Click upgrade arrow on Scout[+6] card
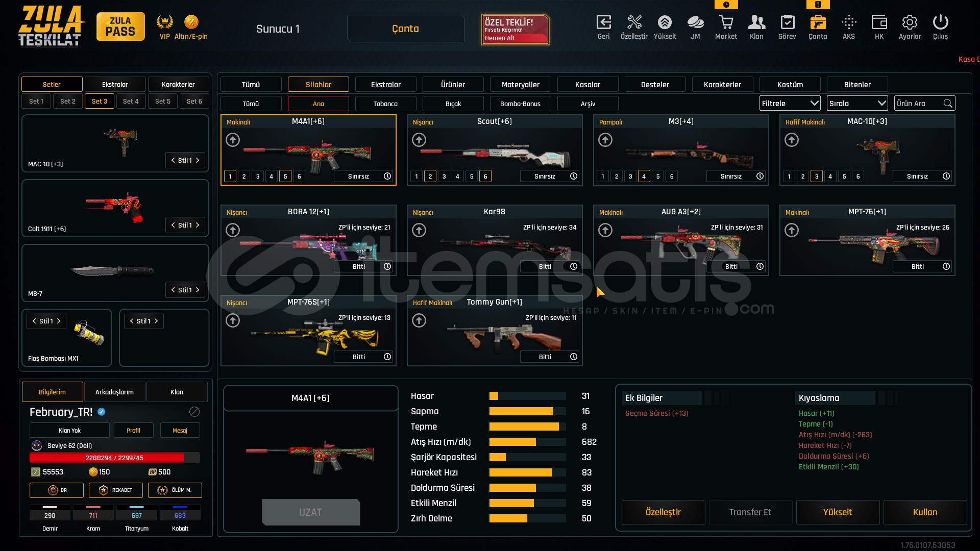Viewport: 980px width, 551px height. point(419,140)
